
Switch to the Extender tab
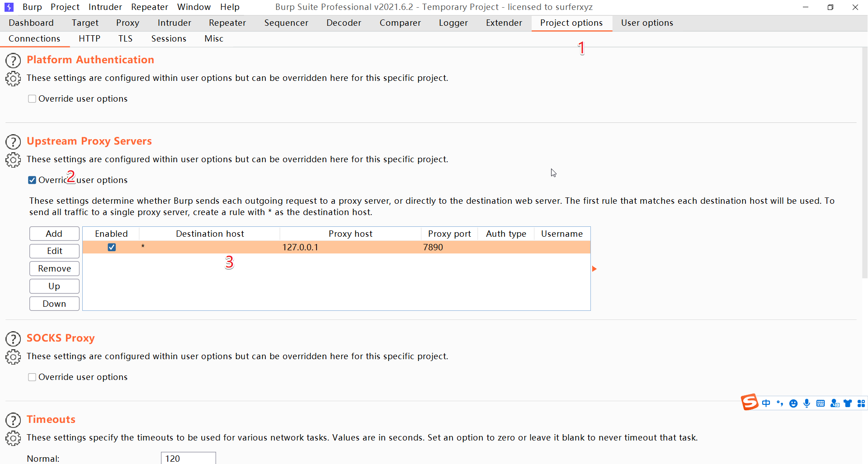[x=504, y=23]
